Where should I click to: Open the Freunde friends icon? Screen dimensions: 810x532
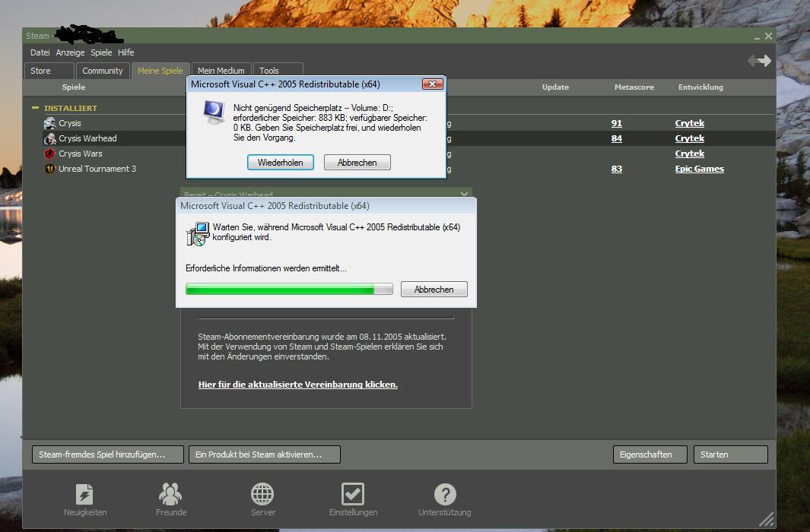[x=170, y=495]
